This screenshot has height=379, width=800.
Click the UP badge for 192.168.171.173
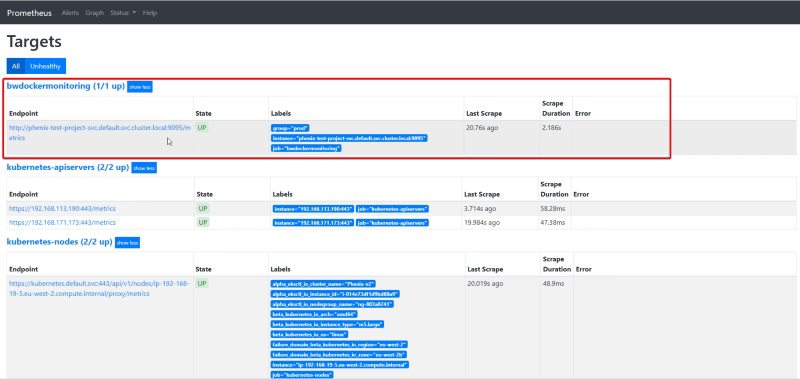203,222
